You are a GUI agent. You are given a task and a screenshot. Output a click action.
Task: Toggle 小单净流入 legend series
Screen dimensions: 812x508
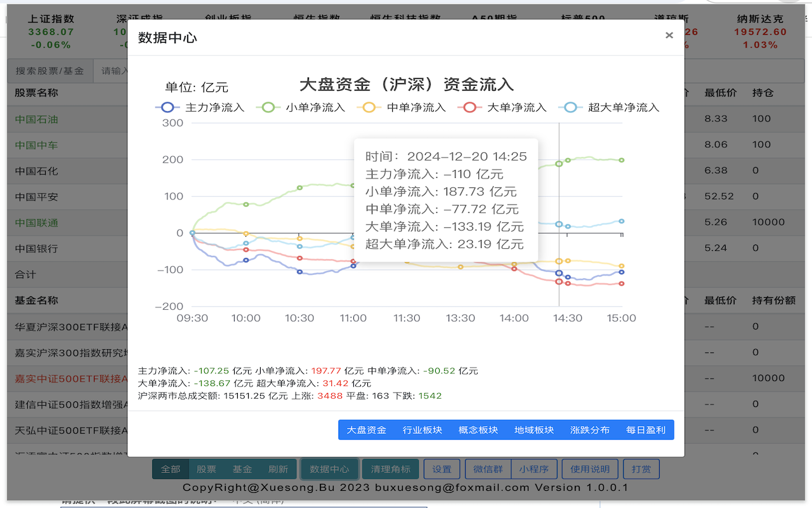tap(301, 107)
